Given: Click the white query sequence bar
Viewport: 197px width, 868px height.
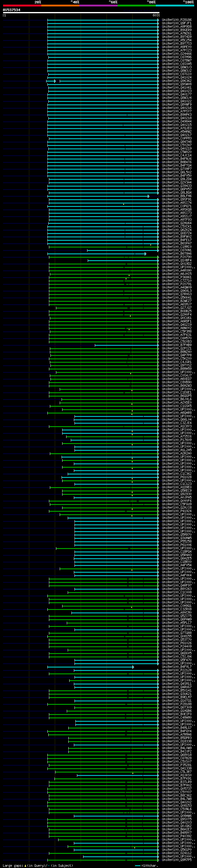Looking at the screenshot, I should (81, 12).
